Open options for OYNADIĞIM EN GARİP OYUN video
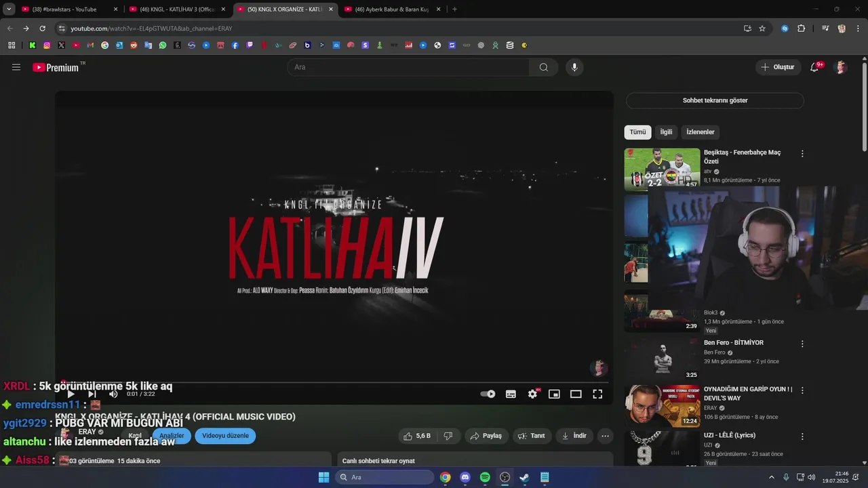This screenshot has width=868, height=488. pyautogui.click(x=802, y=390)
